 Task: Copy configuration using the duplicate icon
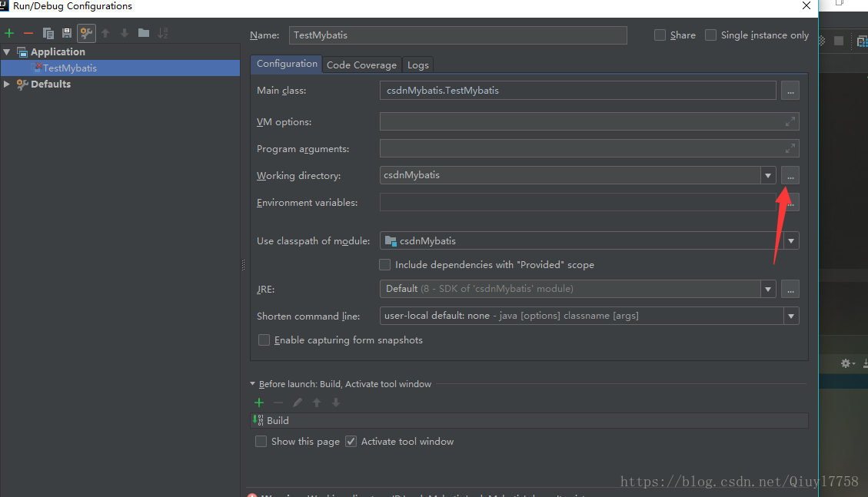[x=48, y=33]
